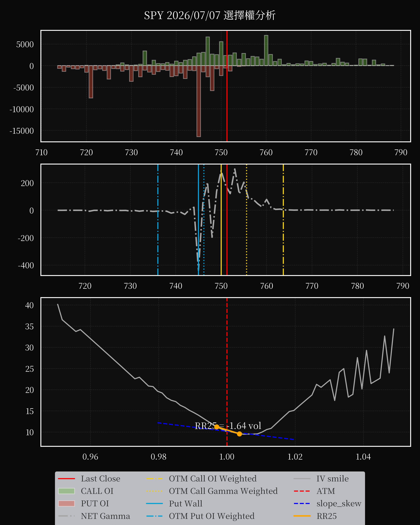Image resolution: width=420 pixels, height=525 pixels.
Task: Click the -400 y-axis label in gamma chart
Action: 26,265
